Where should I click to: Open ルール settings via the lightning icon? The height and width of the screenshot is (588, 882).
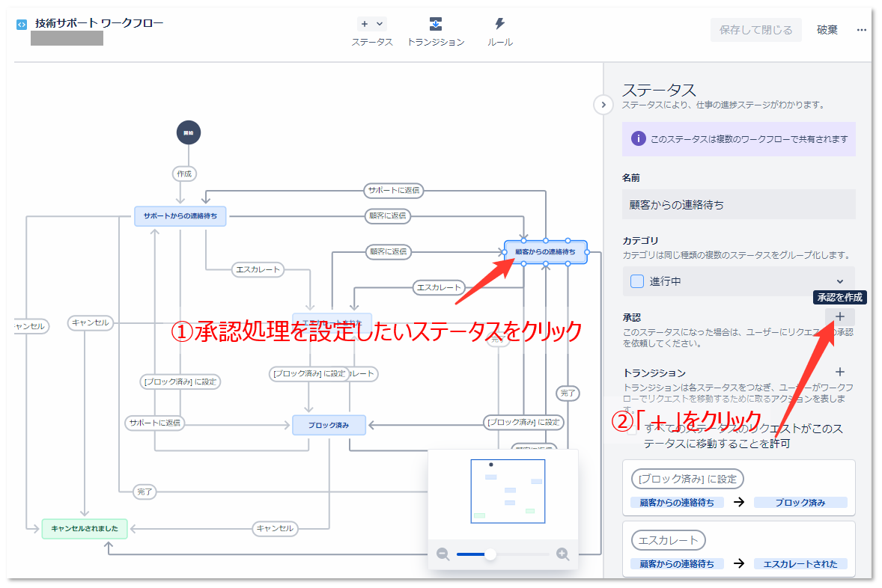click(499, 24)
